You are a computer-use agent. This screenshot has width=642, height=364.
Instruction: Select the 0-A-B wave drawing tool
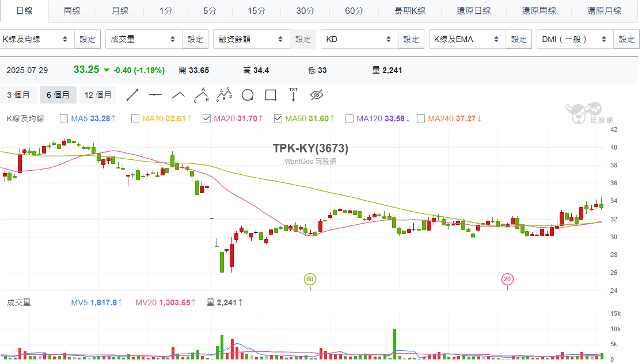pyautogui.click(x=202, y=95)
